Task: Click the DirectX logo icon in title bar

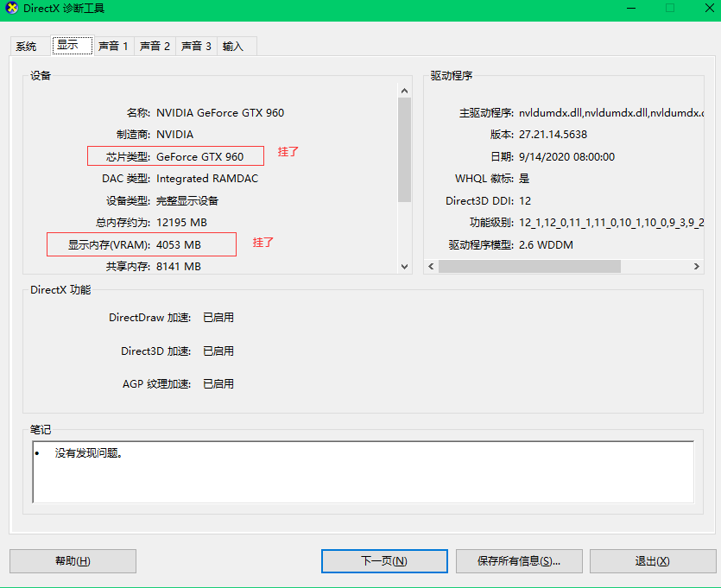Action: (x=11, y=8)
